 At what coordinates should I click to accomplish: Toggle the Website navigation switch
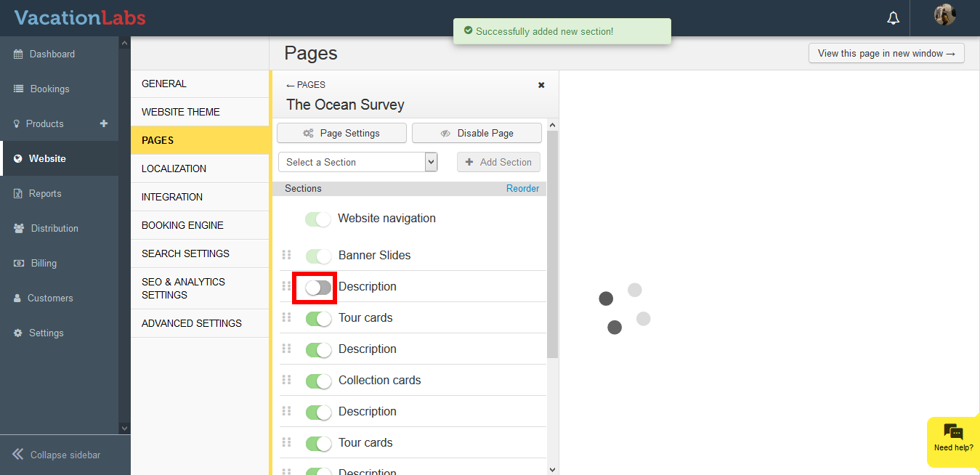click(318, 219)
